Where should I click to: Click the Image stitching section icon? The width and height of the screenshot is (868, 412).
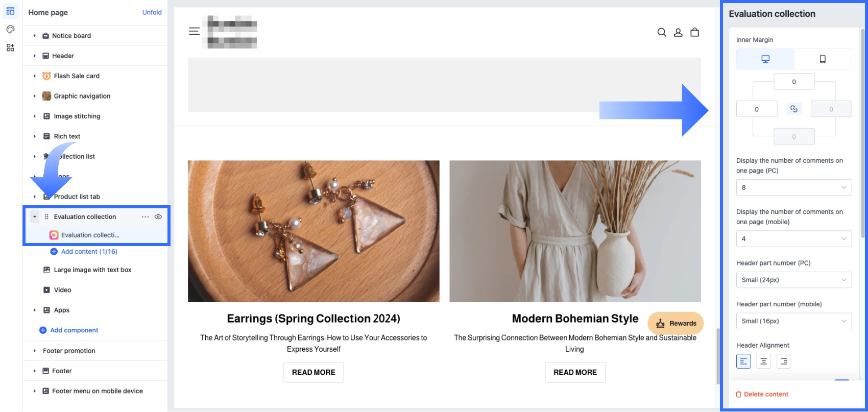click(46, 116)
